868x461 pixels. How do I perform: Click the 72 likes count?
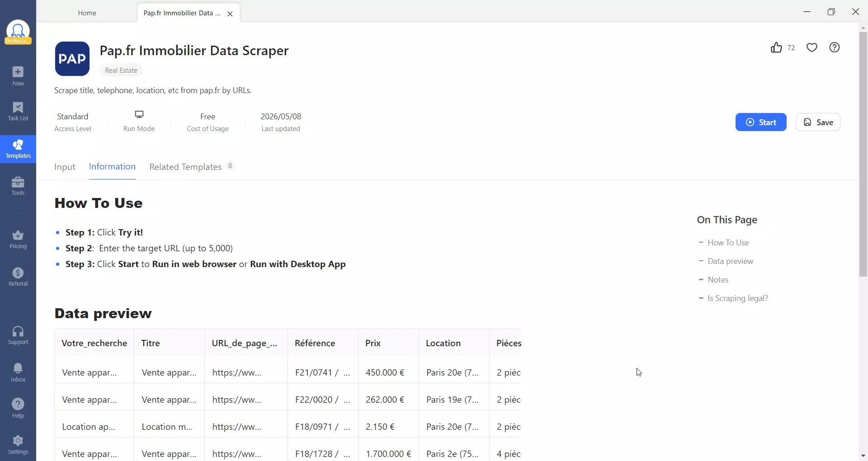point(791,48)
